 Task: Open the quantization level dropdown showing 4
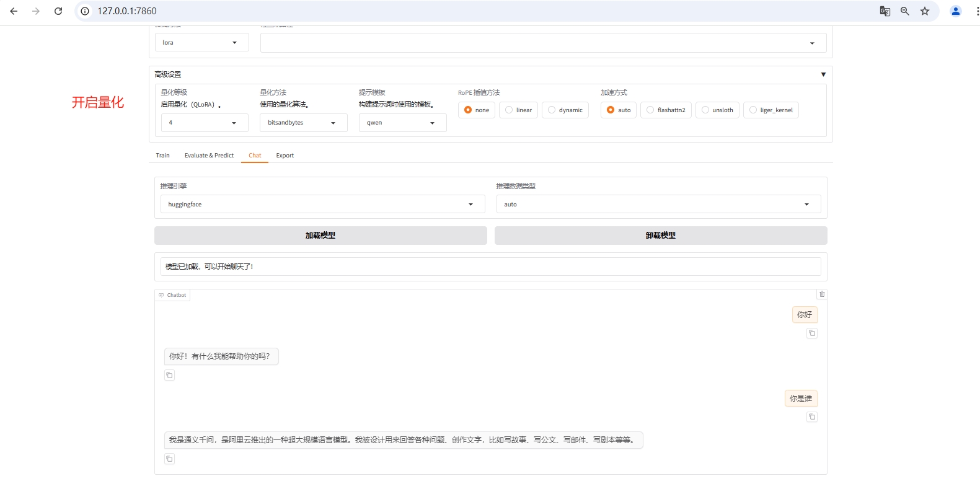coord(205,123)
